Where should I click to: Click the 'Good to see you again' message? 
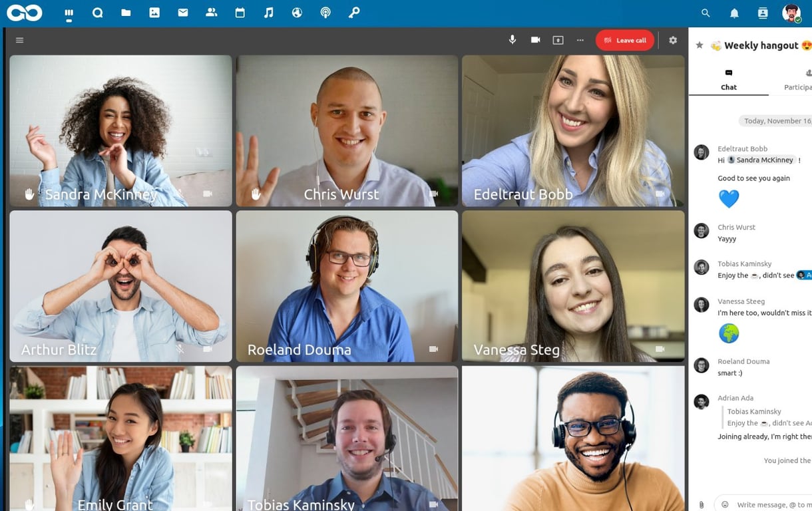click(753, 178)
